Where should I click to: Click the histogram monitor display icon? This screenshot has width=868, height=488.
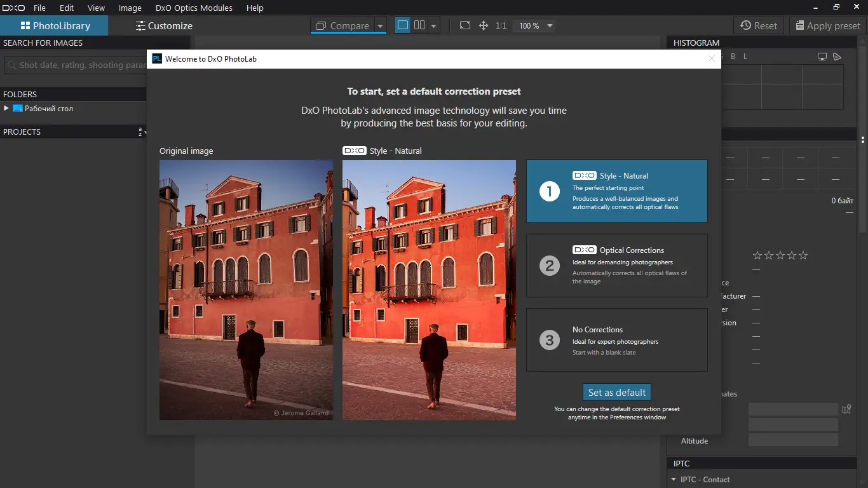click(822, 57)
